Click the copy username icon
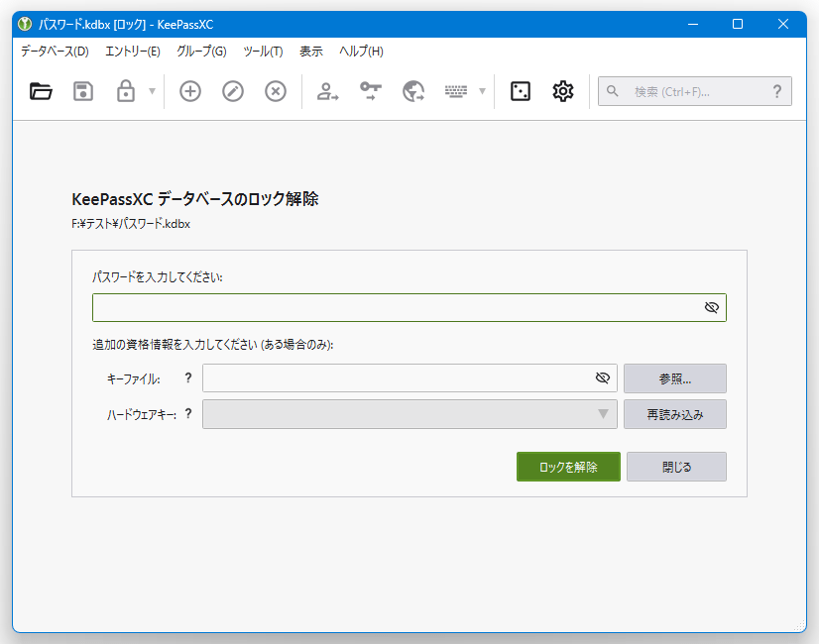The height and width of the screenshot is (644, 819). coord(327,91)
